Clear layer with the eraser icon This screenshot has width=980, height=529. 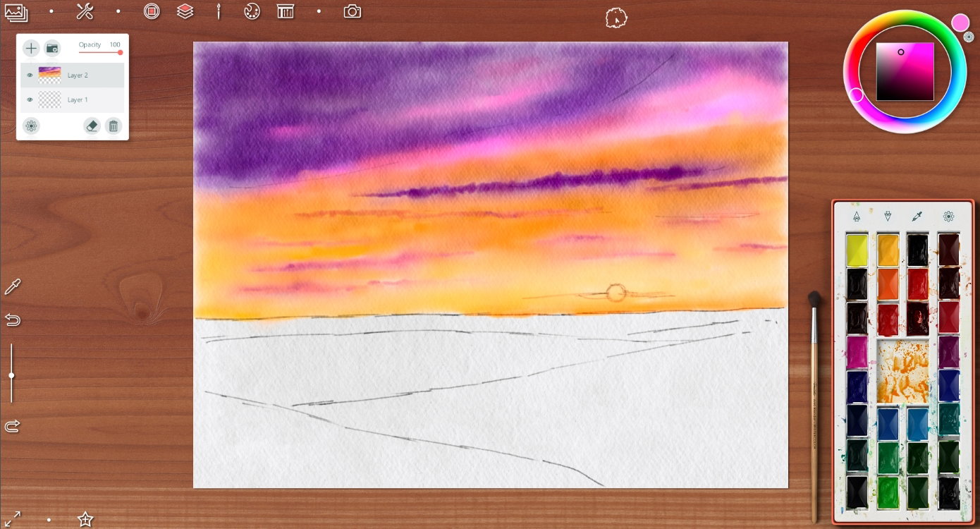(92, 126)
